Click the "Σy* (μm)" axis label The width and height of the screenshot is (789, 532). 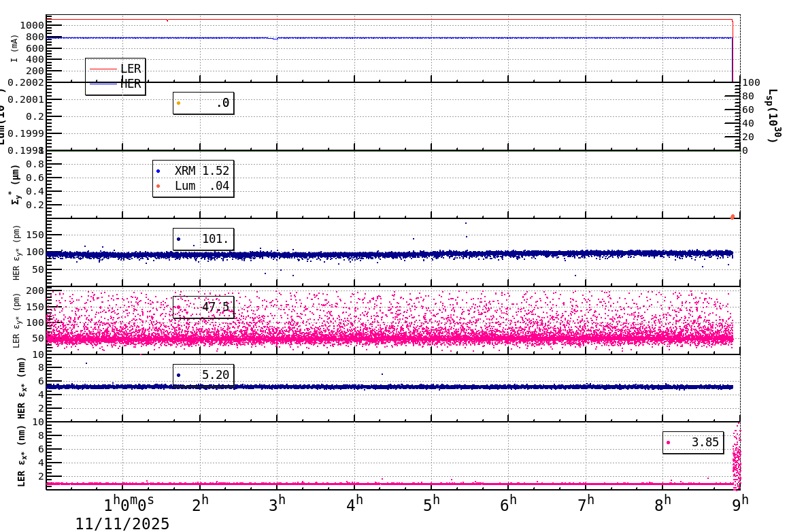pos(16,184)
